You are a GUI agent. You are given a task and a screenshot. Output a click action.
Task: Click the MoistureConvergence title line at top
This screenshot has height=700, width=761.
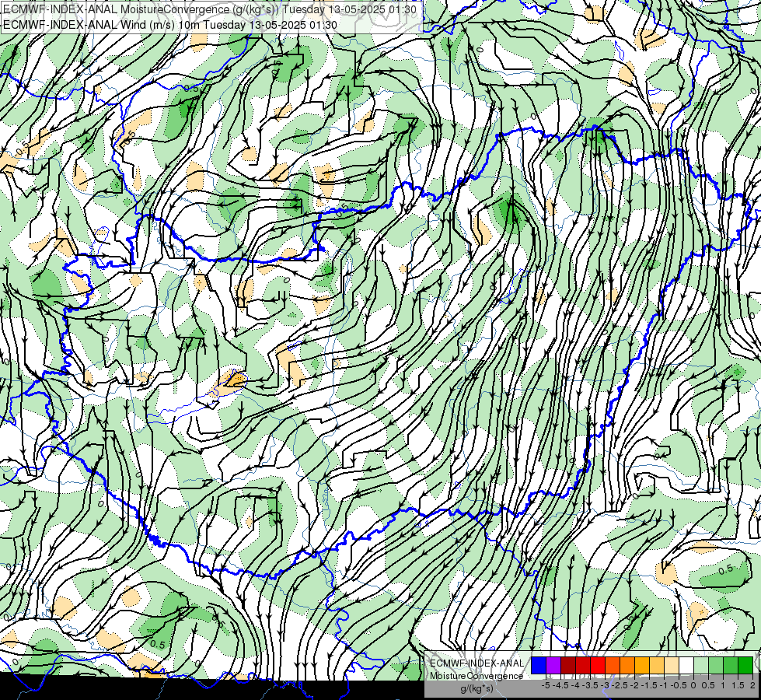point(210,9)
